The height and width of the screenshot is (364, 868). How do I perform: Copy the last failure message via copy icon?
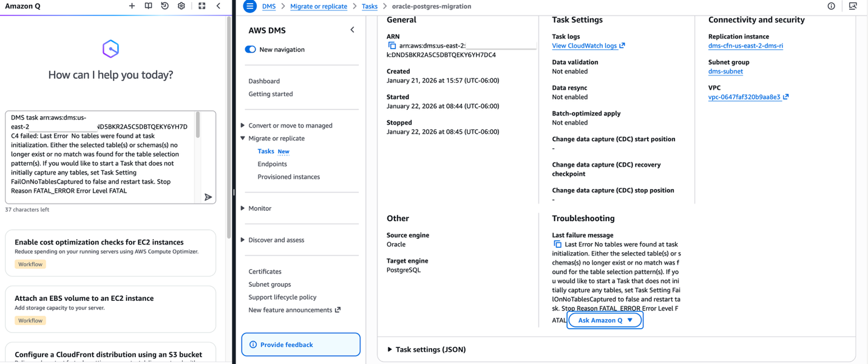557,244
